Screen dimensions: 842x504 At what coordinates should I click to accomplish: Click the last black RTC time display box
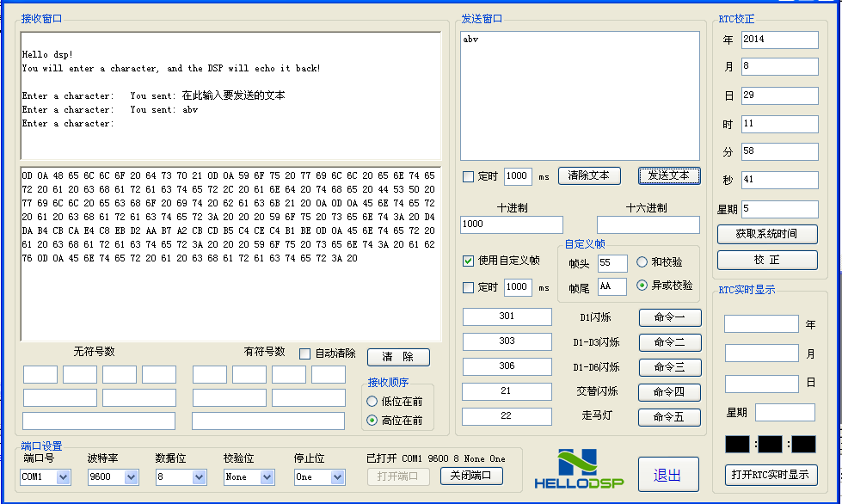coord(803,445)
